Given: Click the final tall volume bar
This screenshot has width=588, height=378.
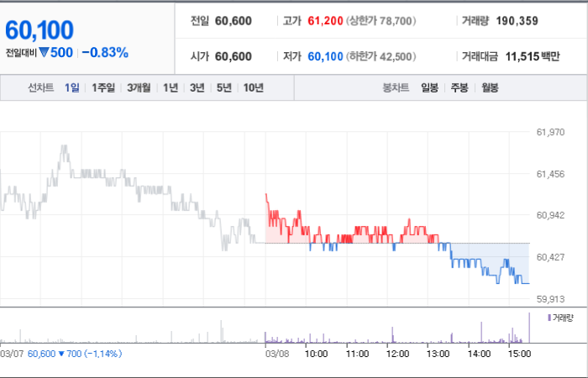Looking at the screenshot, I should 529,328.
